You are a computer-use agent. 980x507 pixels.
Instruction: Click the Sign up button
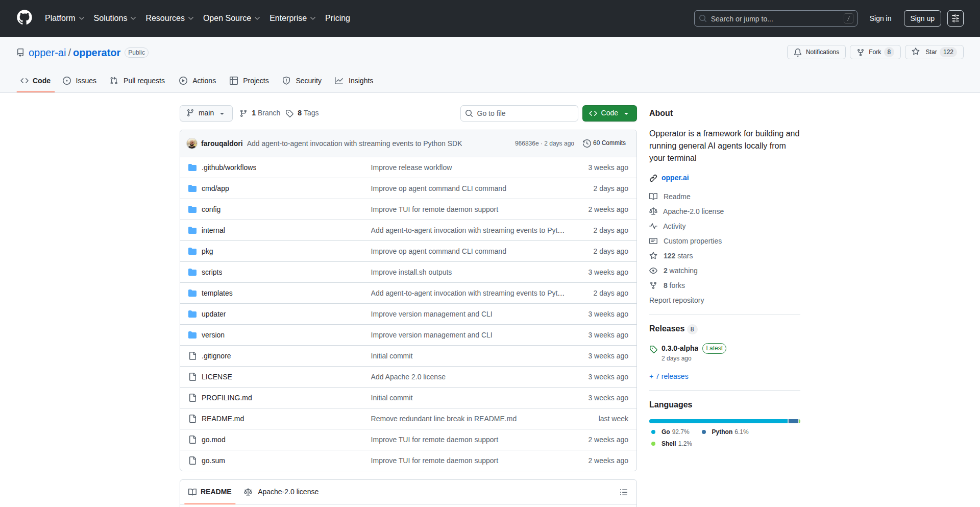tap(922, 18)
